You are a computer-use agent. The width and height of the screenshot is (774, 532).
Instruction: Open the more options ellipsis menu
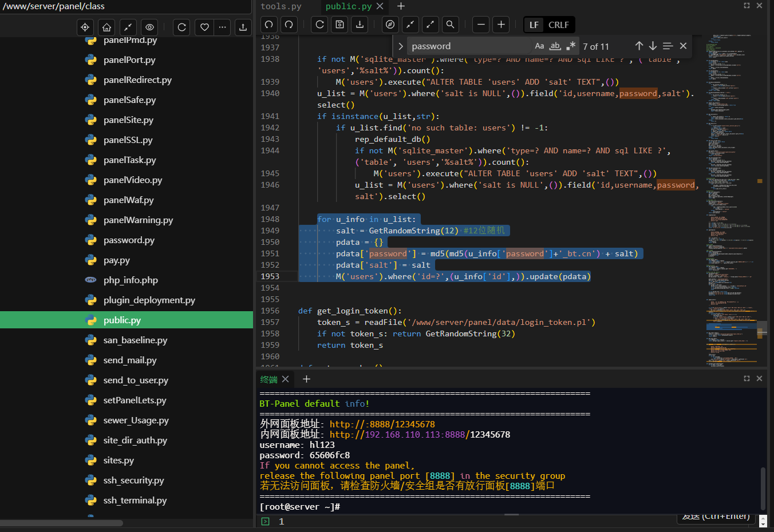tap(223, 27)
